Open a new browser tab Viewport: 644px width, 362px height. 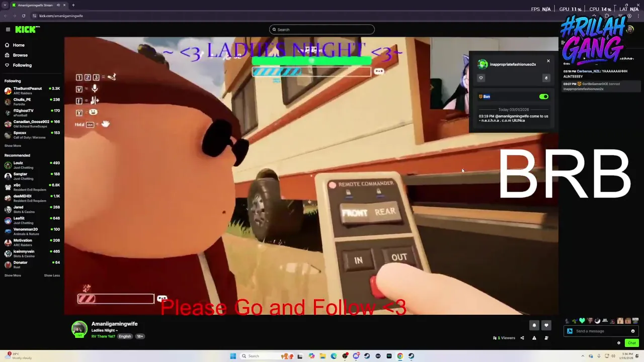pos(73,5)
